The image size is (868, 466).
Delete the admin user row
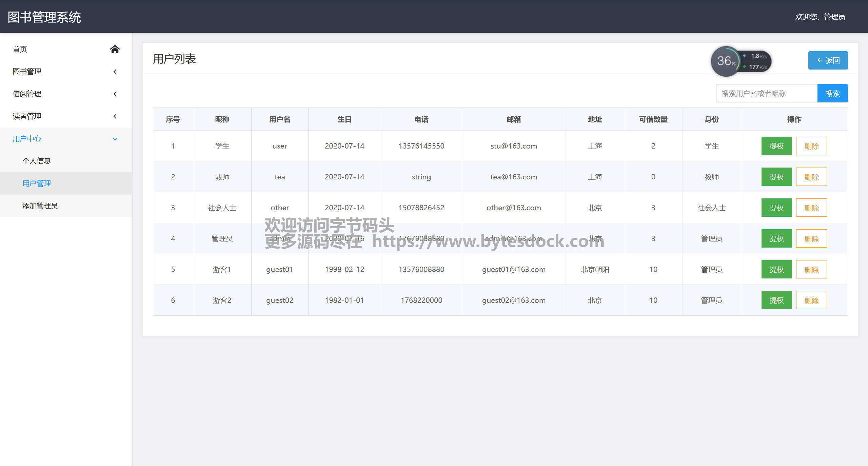click(x=811, y=238)
